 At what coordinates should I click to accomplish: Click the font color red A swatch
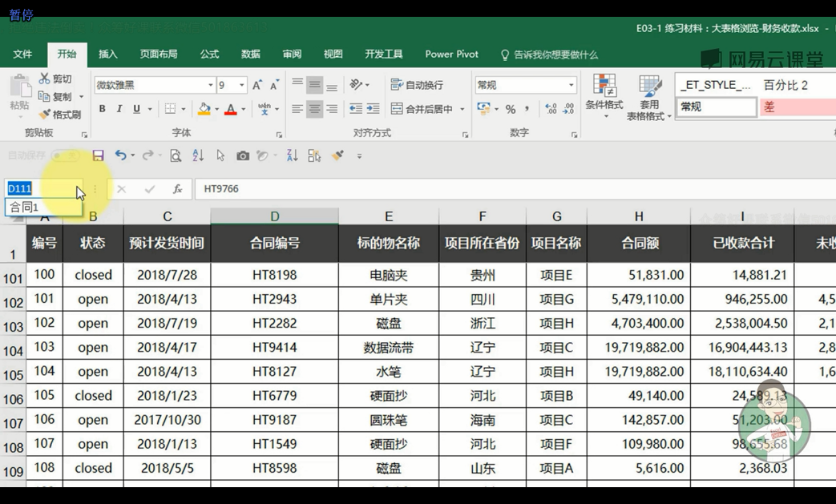pyautogui.click(x=231, y=109)
